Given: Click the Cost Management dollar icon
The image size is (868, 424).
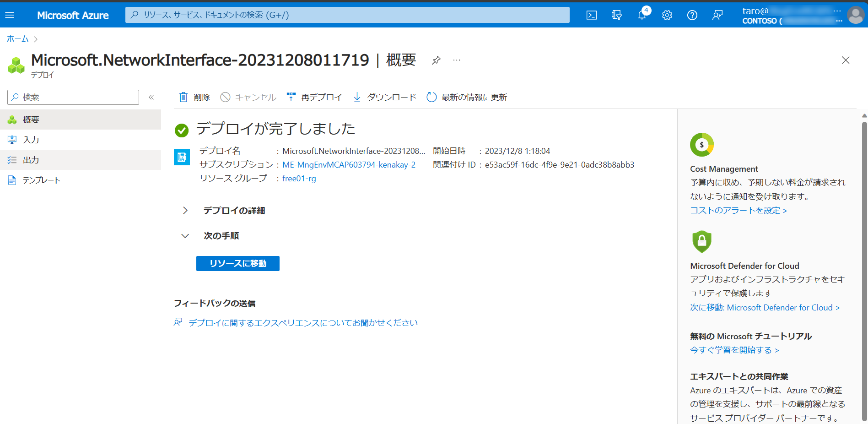Looking at the screenshot, I should pos(702,145).
